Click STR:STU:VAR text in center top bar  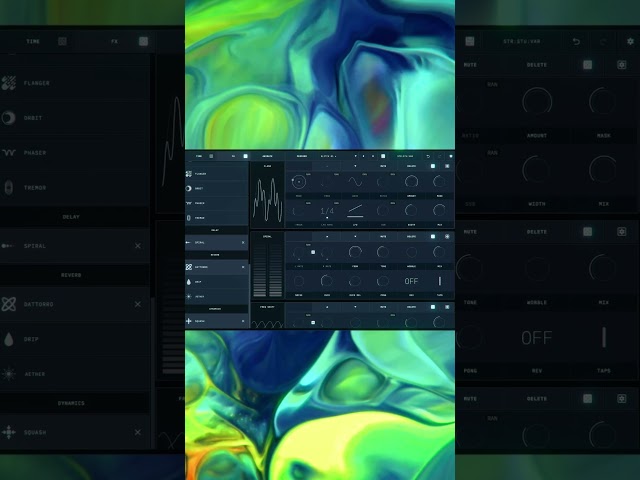tap(405, 156)
